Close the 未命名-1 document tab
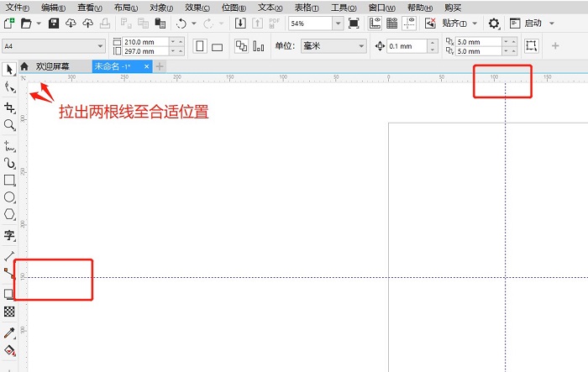Image resolution: width=588 pixels, height=372 pixels. (147, 66)
